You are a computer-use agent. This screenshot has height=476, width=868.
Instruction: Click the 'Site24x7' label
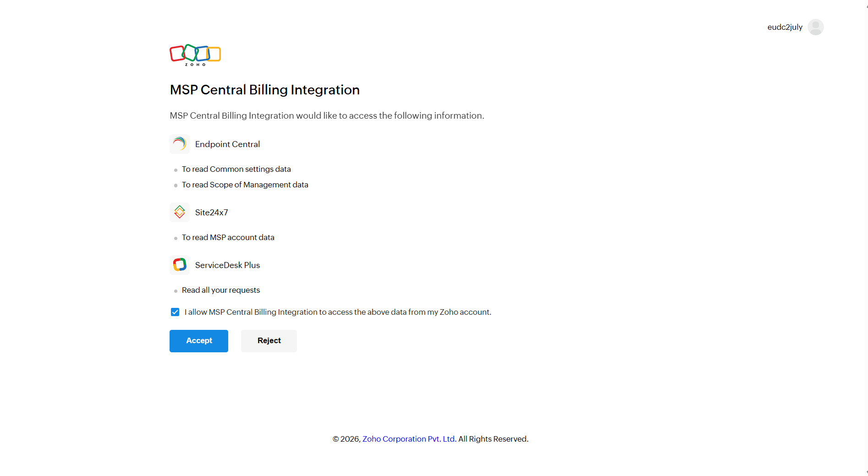pyautogui.click(x=212, y=213)
